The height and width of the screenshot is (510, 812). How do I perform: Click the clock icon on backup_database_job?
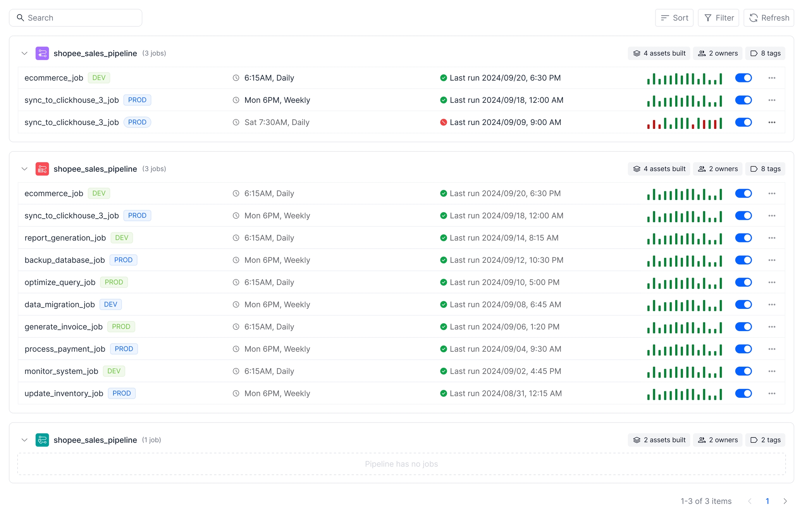(236, 260)
